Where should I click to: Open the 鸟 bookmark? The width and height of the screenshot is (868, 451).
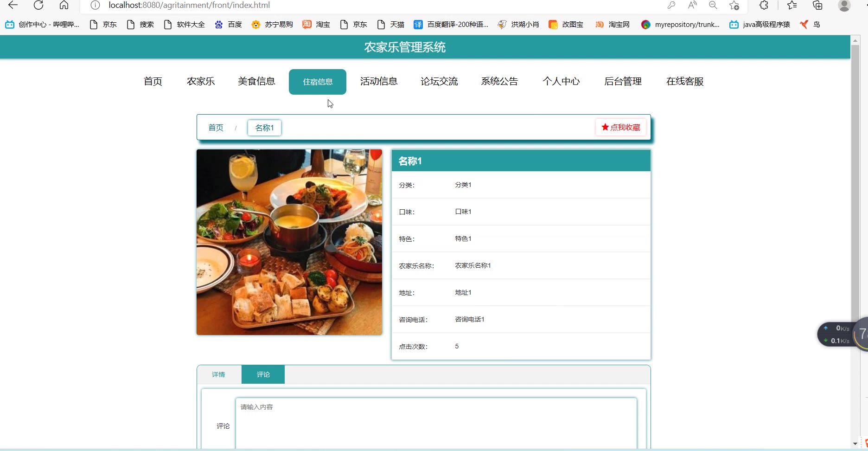[810, 25]
